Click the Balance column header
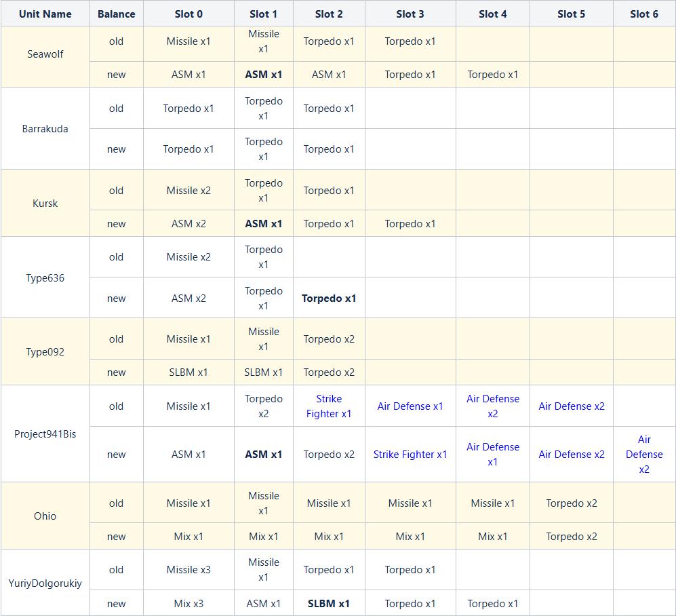This screenshot has height=616, width=676. coord(117,14)
